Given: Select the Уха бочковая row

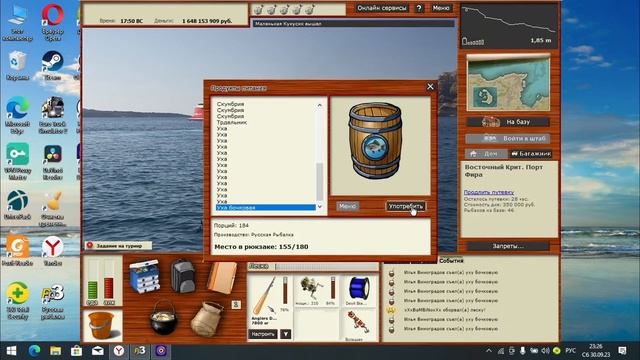Looking at the screenshot, I should pyautogui.click(x=266, y=208).
